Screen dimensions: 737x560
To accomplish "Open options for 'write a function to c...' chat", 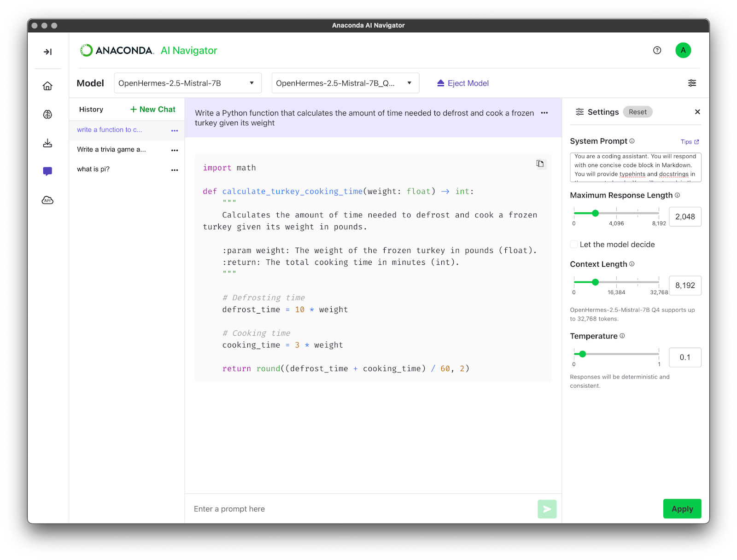I will pos(175,130).
